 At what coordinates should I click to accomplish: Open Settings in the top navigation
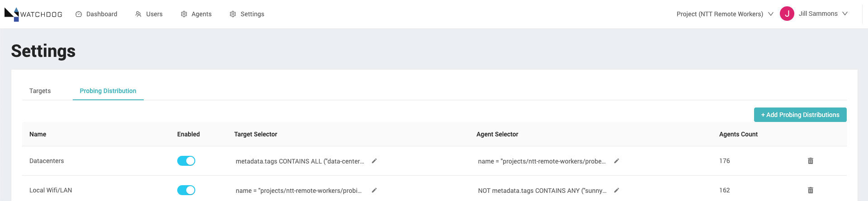(x=247, y=14)
